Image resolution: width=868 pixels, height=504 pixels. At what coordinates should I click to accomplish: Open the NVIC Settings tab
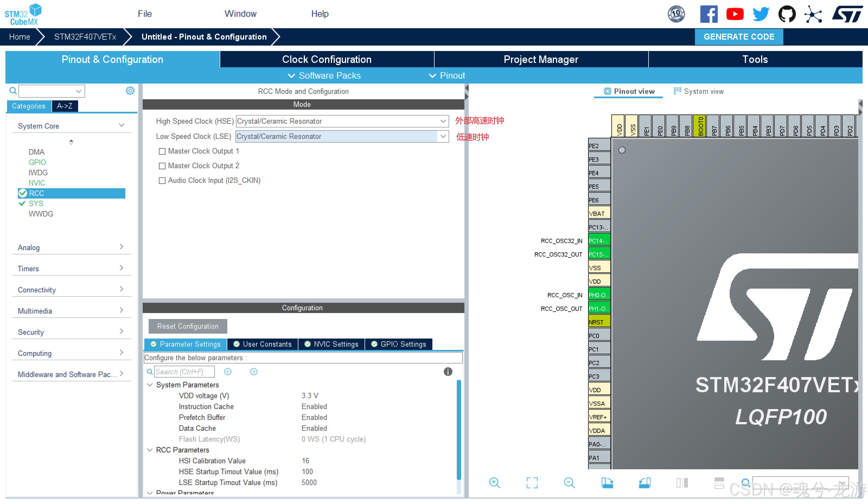click(x=331, y=344)
